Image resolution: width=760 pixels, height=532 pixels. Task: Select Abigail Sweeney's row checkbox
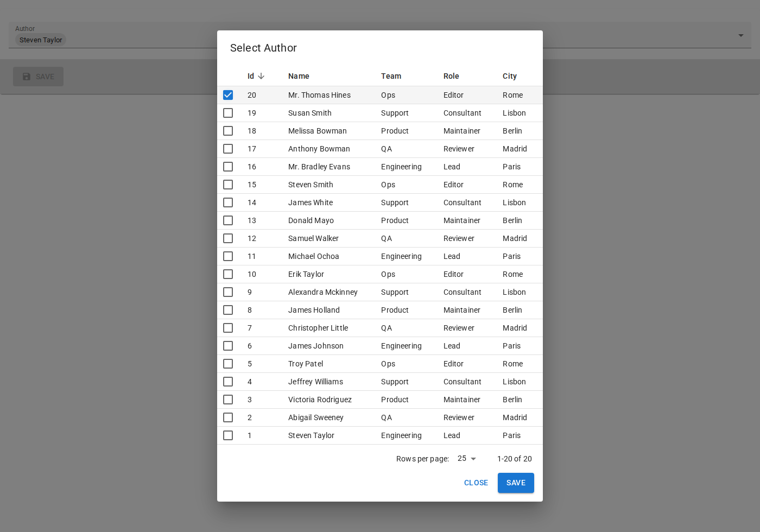click(x=228, y=417)
